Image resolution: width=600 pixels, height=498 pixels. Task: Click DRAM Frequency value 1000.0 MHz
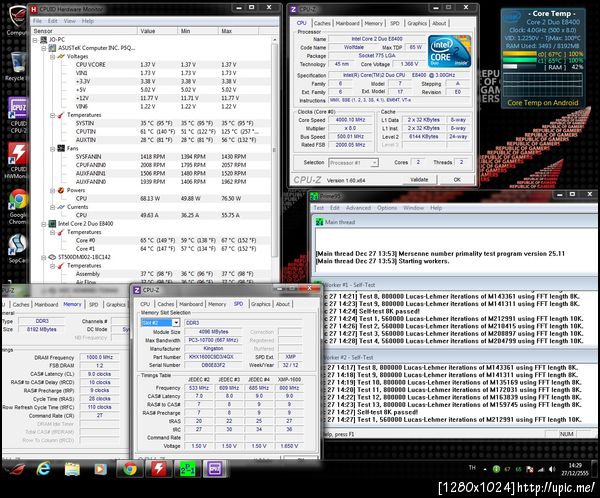tap(99, 357)
